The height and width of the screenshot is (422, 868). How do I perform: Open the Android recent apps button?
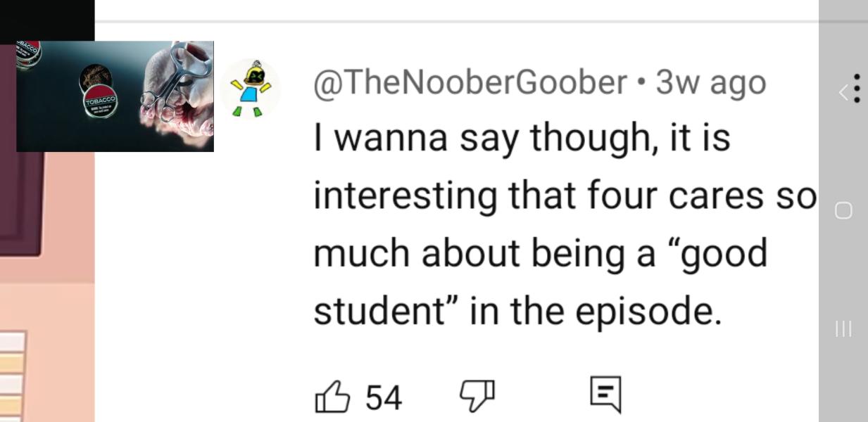(843, 328)
